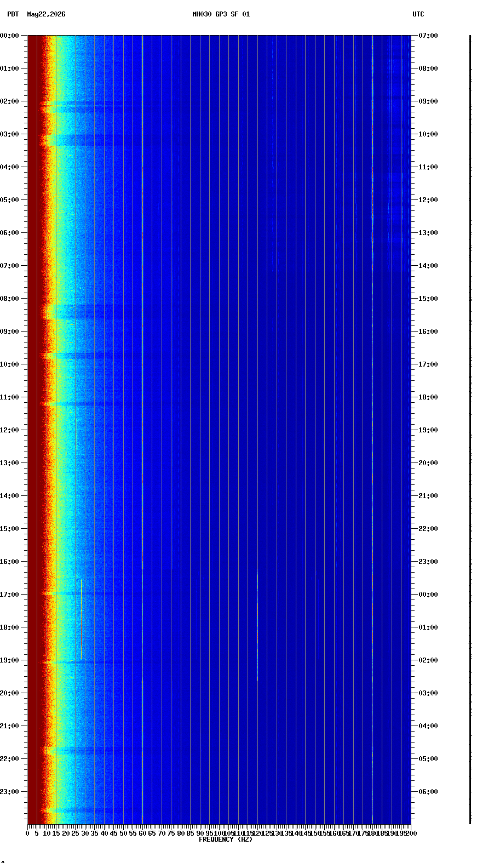
Task: Click the UTC time label '18:00' on right axis
Action: tap(428, 397)
